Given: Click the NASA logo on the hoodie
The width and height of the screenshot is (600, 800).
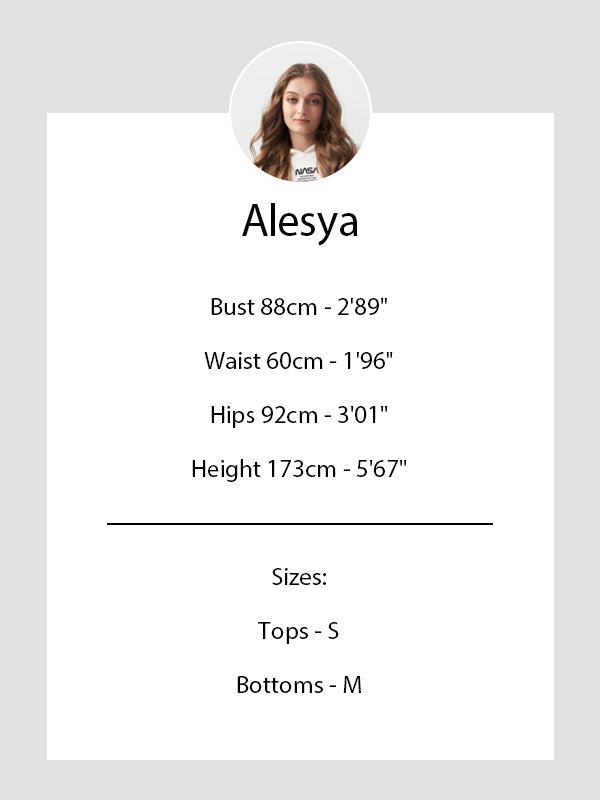Looking at the screenshot, I should (306, 171).
